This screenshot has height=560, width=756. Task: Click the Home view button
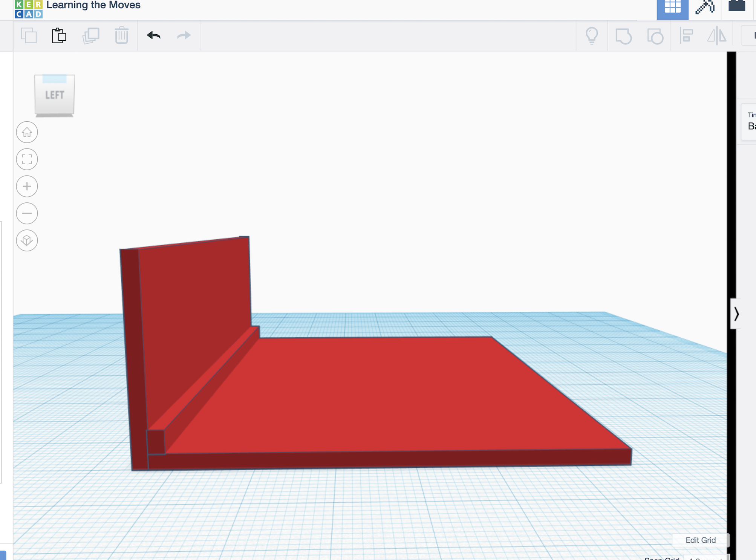[27, 132]
